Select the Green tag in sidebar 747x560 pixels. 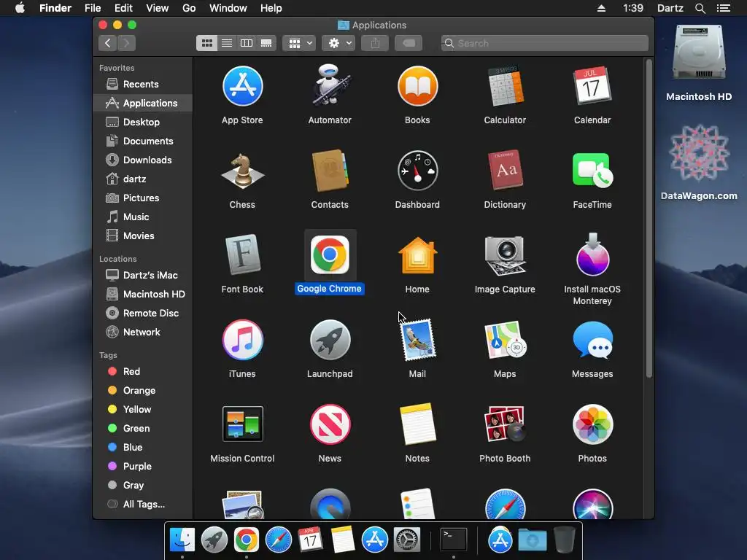143,429
